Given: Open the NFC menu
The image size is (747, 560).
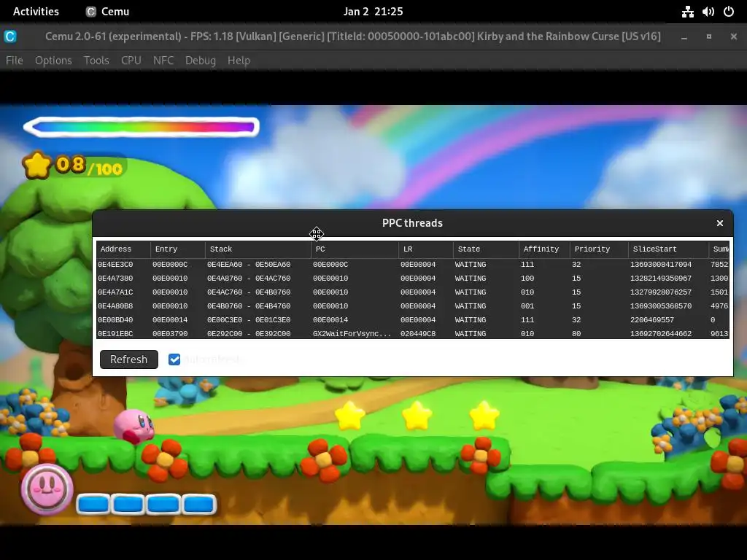Looking at the screenshot, I should click(163, 61).
